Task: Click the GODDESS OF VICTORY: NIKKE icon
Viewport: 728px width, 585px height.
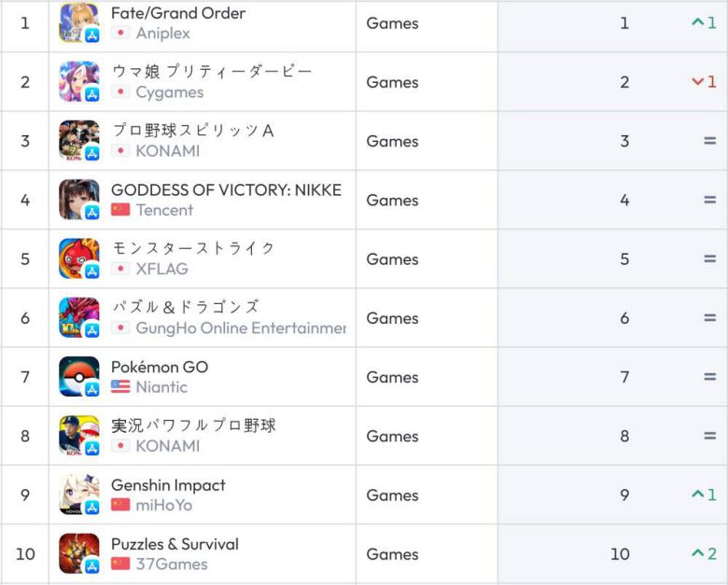Action: 78,200
